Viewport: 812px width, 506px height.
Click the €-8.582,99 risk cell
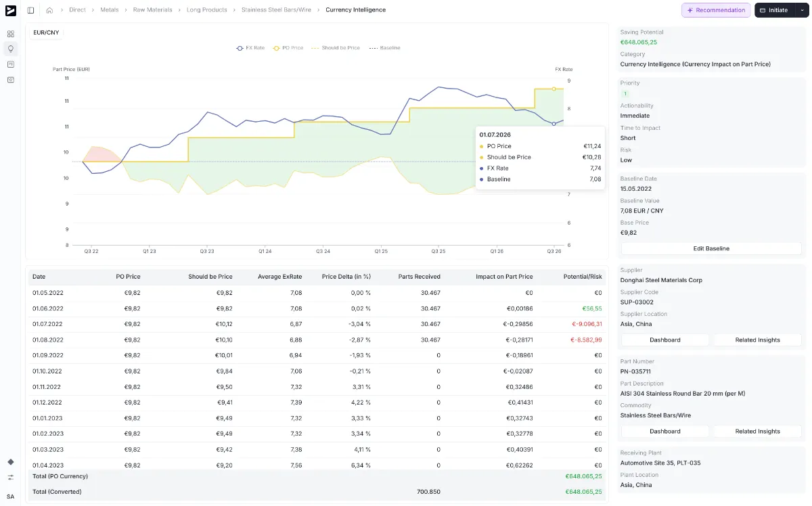click(586, 340)
